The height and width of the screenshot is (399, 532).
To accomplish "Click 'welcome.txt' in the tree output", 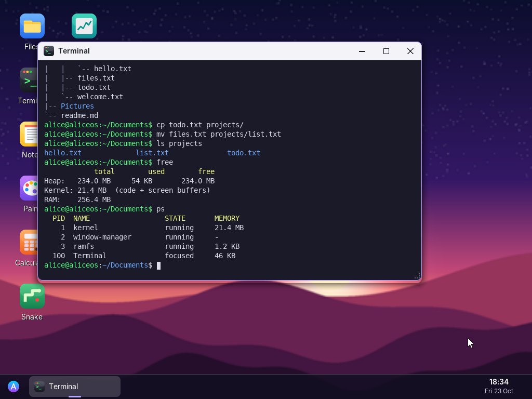I will (100, 97).
